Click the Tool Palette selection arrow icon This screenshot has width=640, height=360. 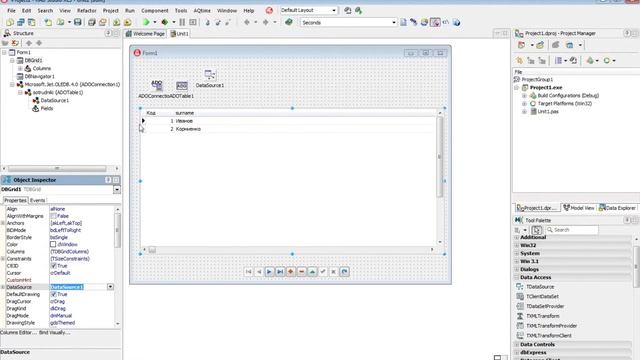[x=537, y=230]
